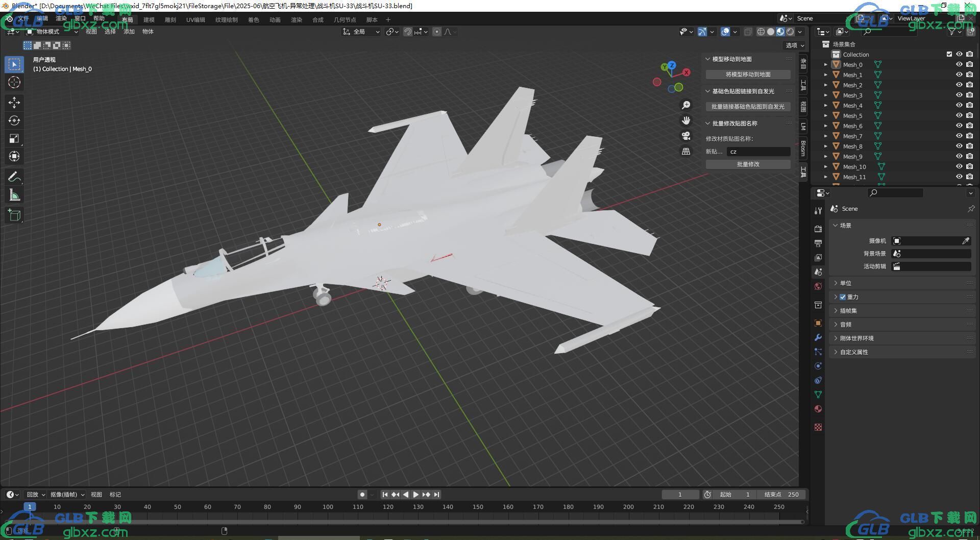Switch to the UV editing workspace tab
Image resolution: width=980 pixels, height=540 pixels.
pos(195,20)
